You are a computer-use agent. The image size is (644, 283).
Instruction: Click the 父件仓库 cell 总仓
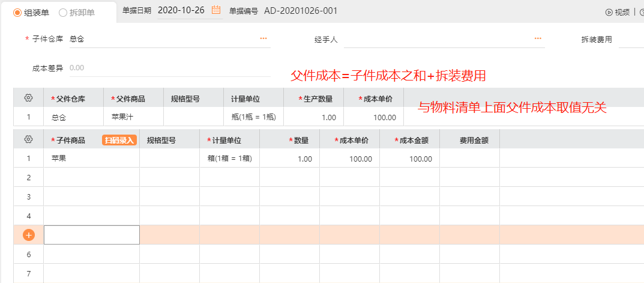pos(73,117)
